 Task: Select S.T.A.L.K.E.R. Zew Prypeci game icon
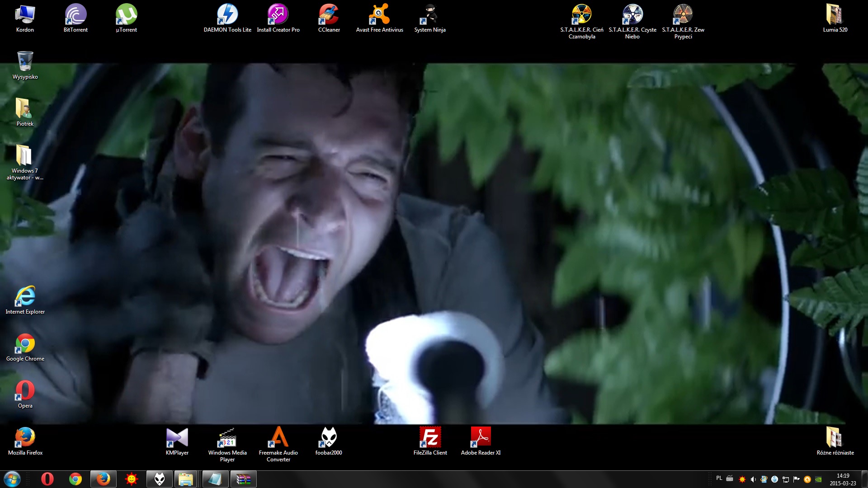(x=683, y=21)
